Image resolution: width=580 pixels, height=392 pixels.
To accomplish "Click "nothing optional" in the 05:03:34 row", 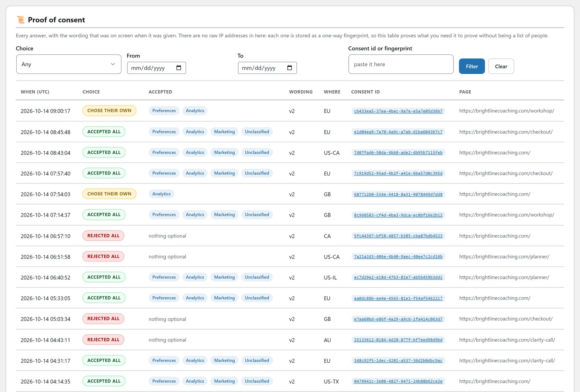I will [167, 319].
